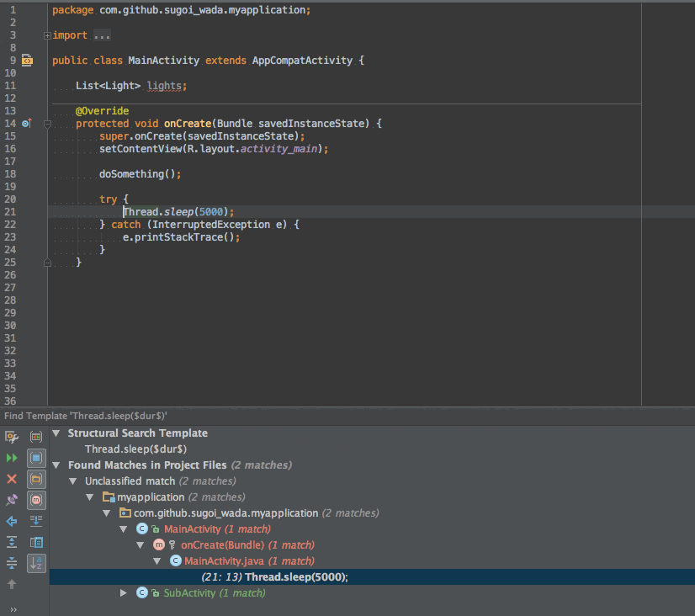Click AppCompatActivity in class declaration

coord(302,61)
